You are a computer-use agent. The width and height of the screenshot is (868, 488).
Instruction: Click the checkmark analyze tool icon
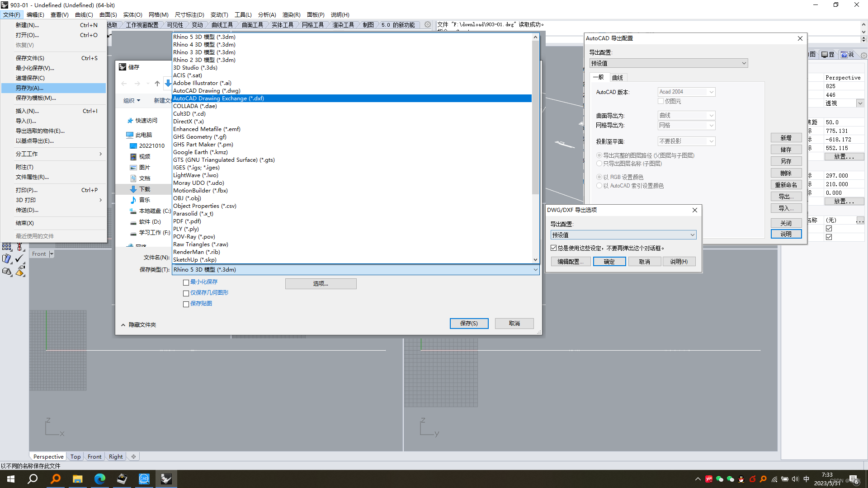tap(19, 258)
